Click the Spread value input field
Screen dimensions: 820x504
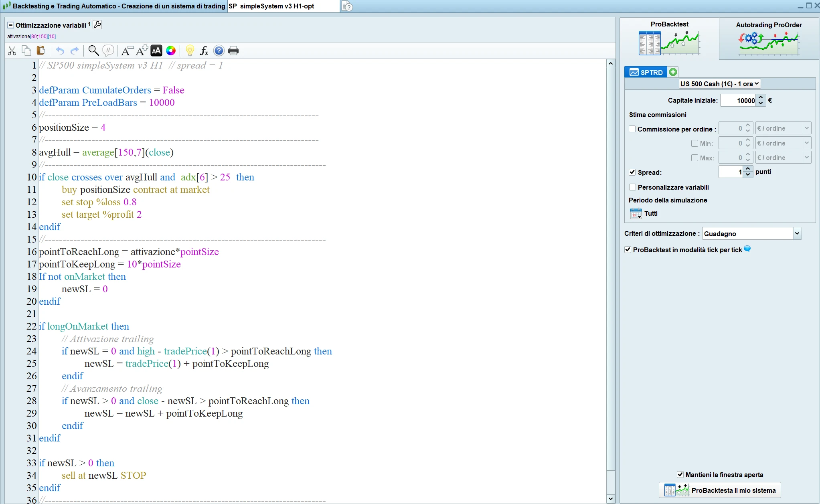731,172
